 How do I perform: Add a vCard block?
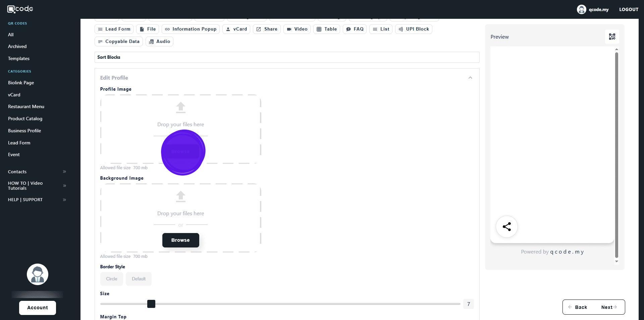(236, 29)
